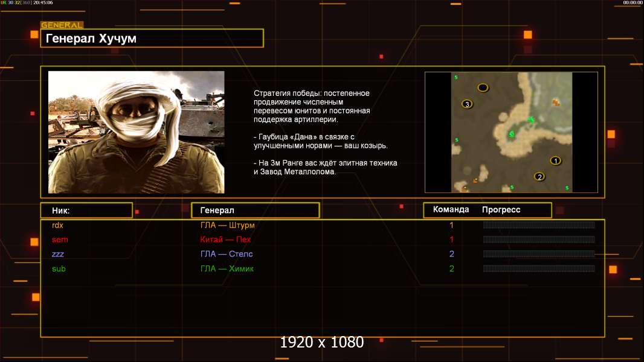
Task: Click the 'Ник:' column header
Action: (x=61, y=211)
